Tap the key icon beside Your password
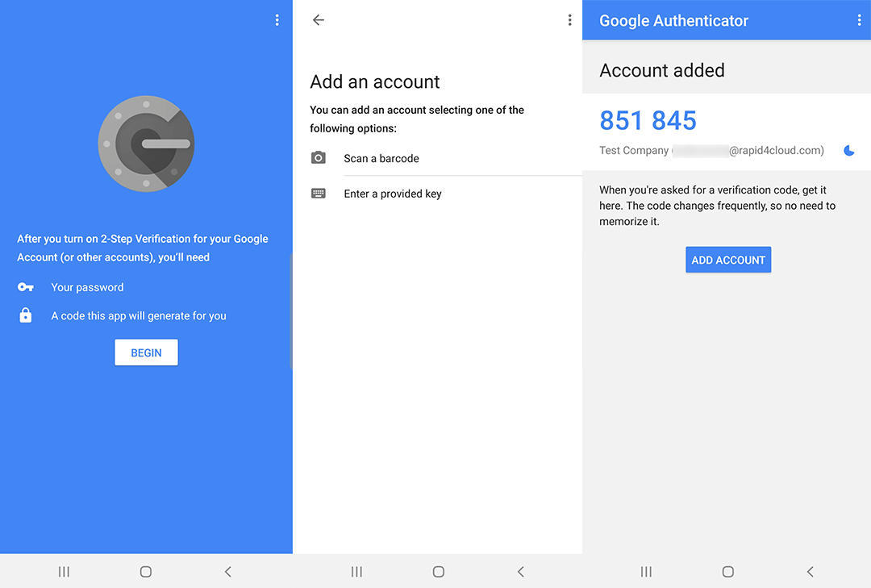This screenshot has width=871, height=588. pos(26,287)
